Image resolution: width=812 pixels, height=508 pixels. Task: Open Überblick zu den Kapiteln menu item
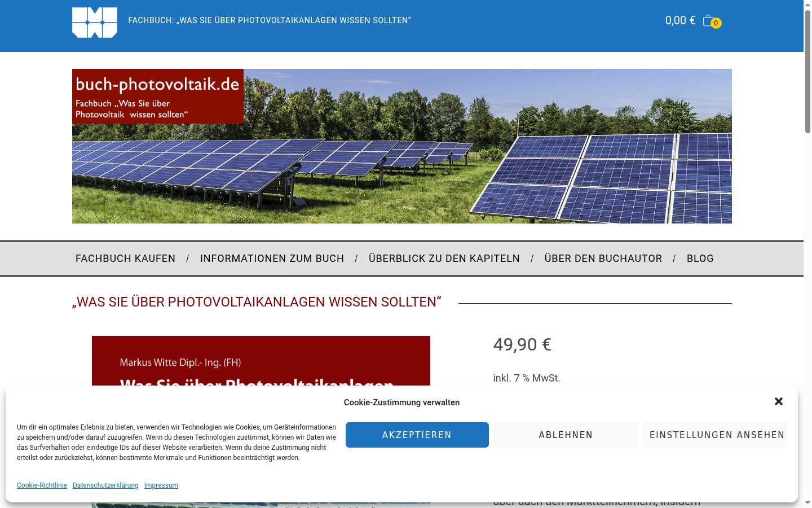point(444,259)
